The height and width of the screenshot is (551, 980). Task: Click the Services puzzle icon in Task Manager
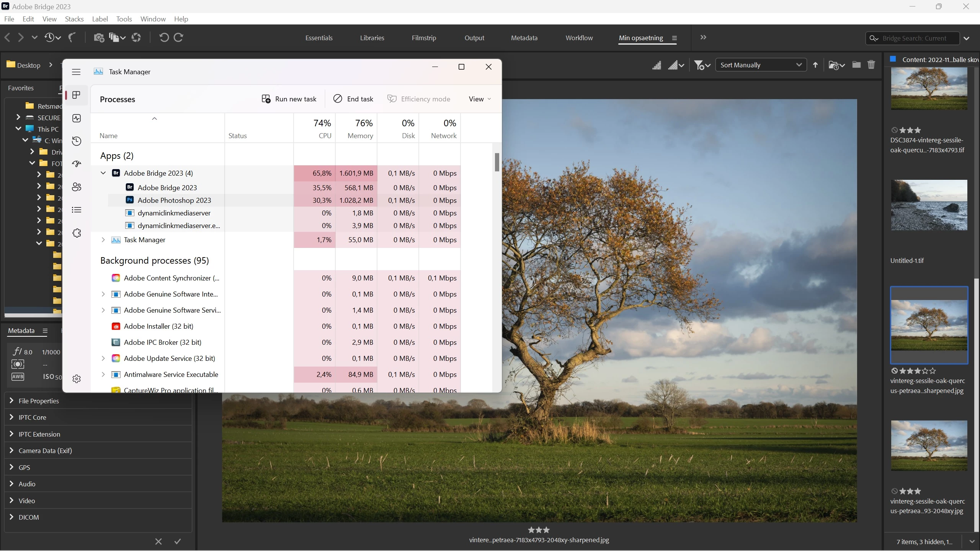pyautogui.click(x=77, y=233)
